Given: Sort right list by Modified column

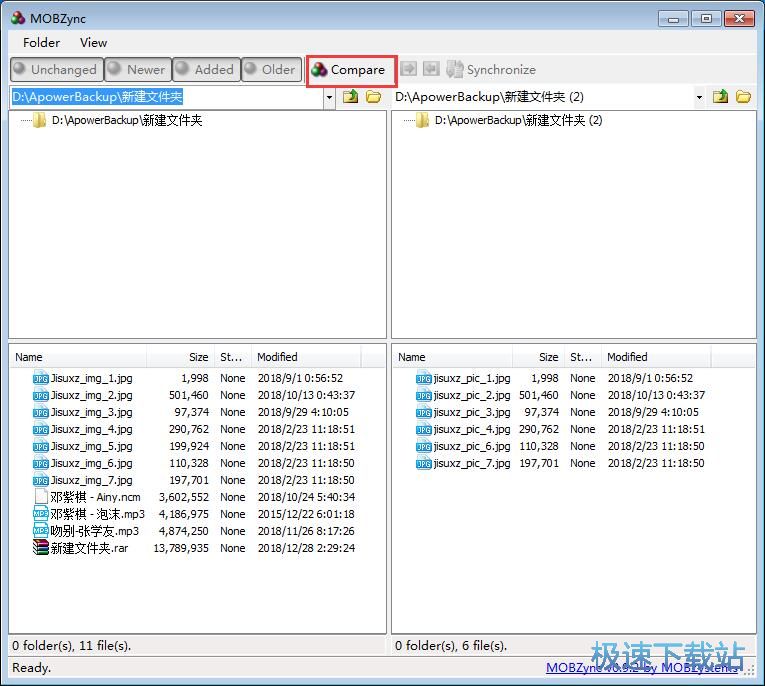Looking at the screenshot, I should (x=656, y=357).
